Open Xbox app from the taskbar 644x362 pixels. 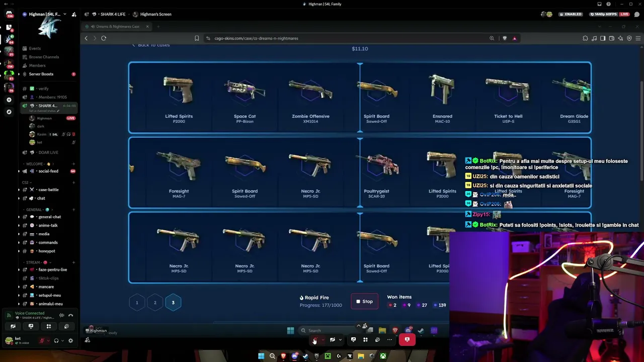(383, 356)
